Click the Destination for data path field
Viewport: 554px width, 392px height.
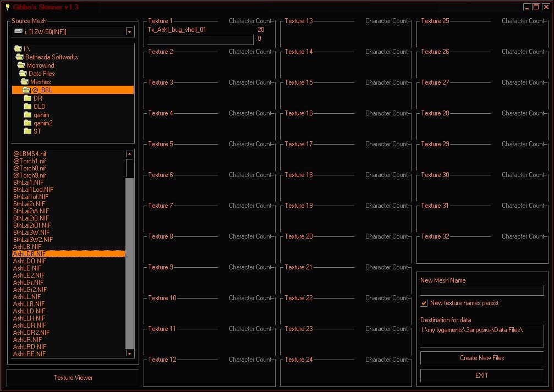coord(482,336)
